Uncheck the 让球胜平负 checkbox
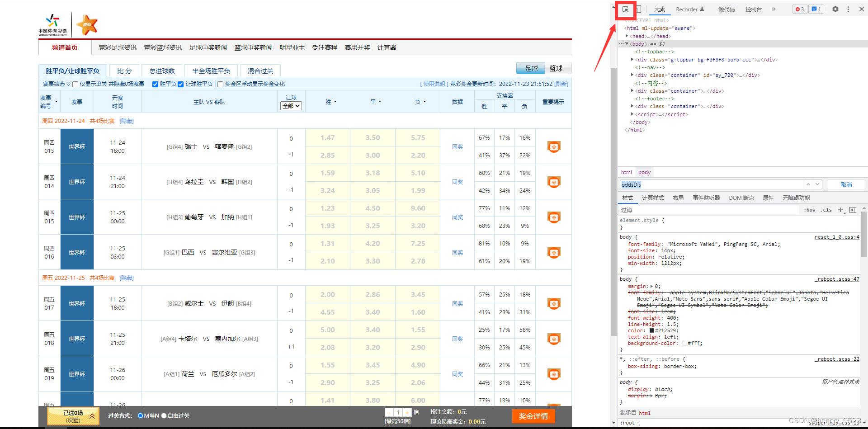 pos(180,84)
